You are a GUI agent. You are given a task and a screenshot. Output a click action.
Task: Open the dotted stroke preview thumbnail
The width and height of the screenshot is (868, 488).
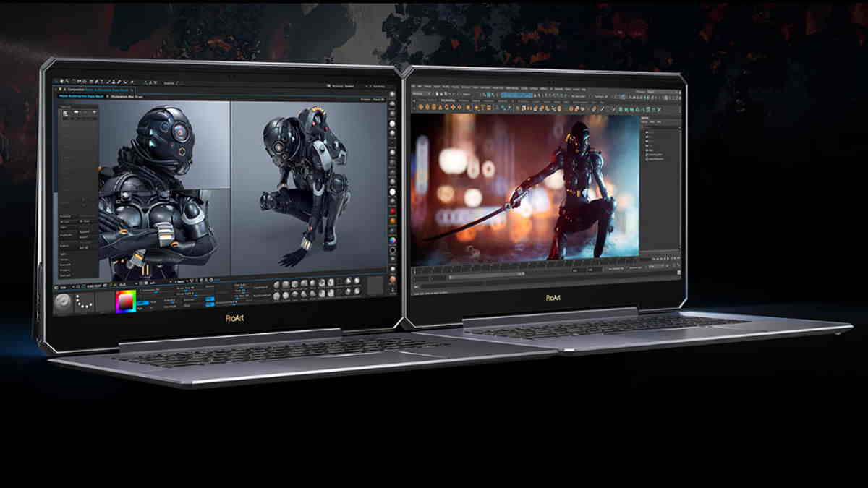(x=84, y=303)
